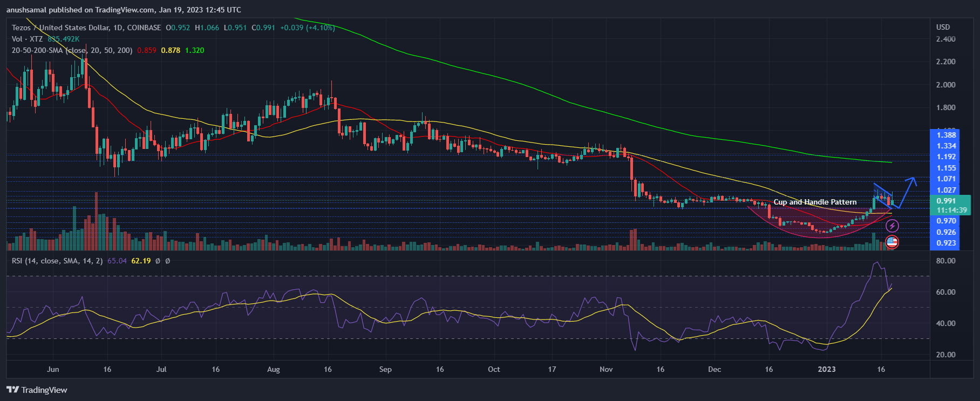980x401 pixels.
Task: Select the 20-50-200-SMA indicator legend
Action: tap(71, 50)
